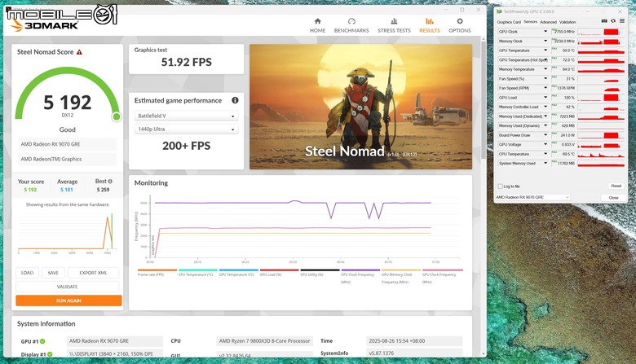Click score distribution mini chart

(67, 231)
